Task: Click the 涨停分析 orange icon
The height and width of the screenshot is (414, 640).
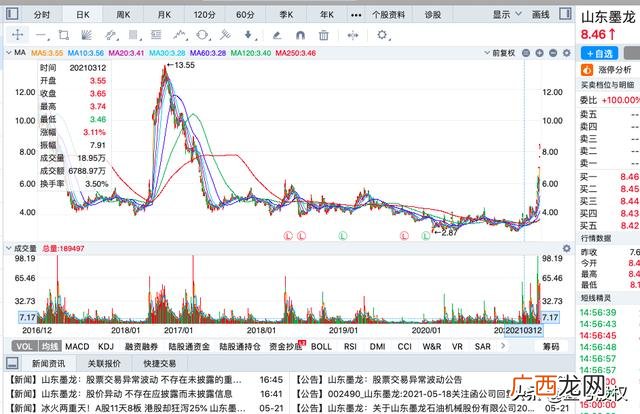Action: 587,70
